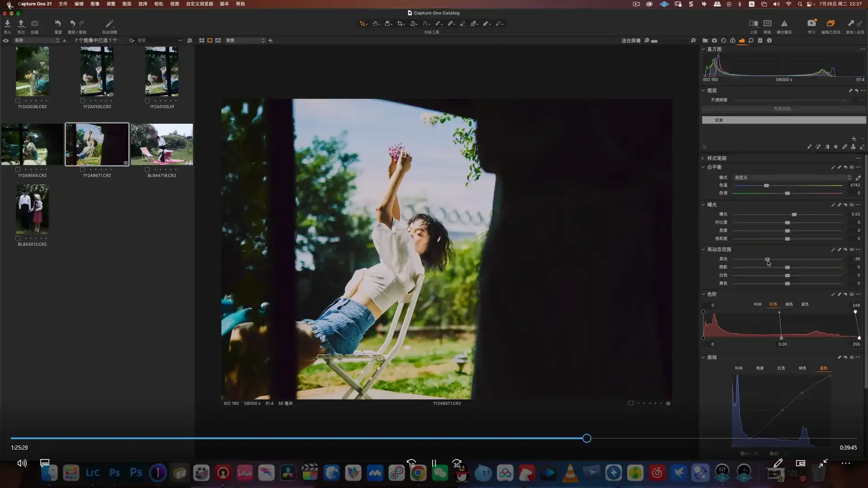
Task: Select the Crop cursor tool
Action: click(x=400, y=23)
